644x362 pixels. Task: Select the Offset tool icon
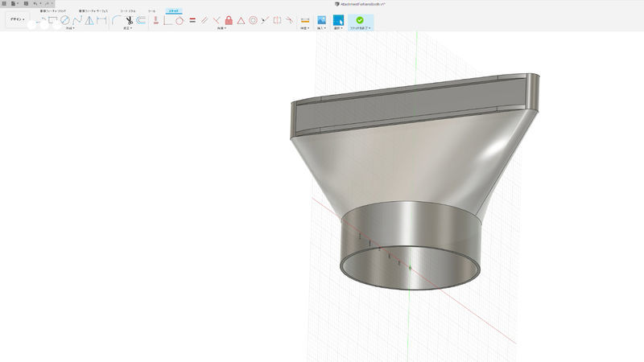pos(141,20)
